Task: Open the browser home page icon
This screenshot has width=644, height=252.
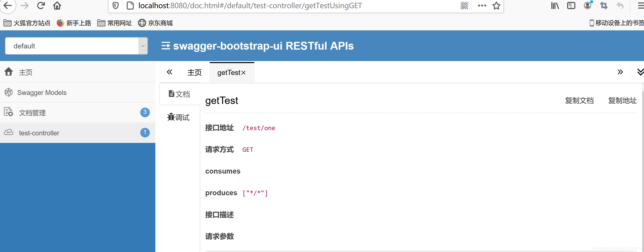Action: pyautogui.click(x=57, y=5)
